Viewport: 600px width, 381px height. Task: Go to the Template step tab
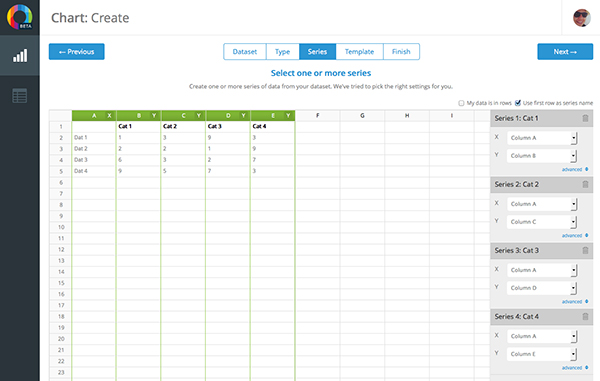[359, 52]
